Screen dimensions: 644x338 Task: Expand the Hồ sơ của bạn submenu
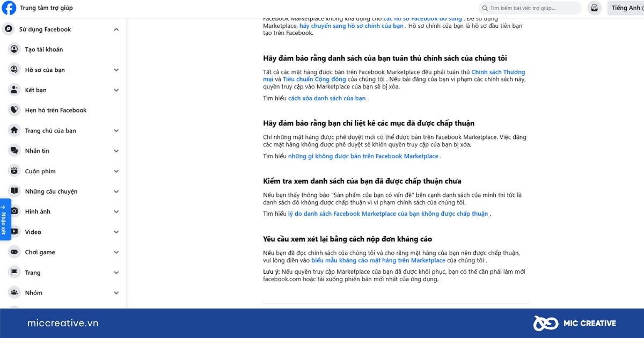[x=116, y=70]
